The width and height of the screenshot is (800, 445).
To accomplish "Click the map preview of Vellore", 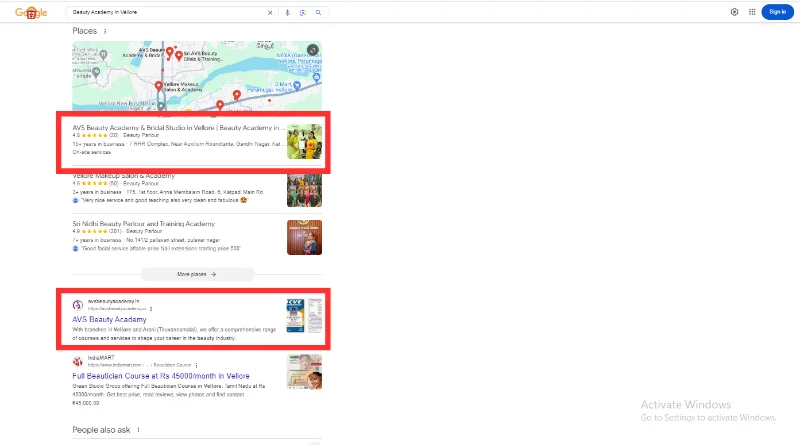I will (x=197, y=76).
